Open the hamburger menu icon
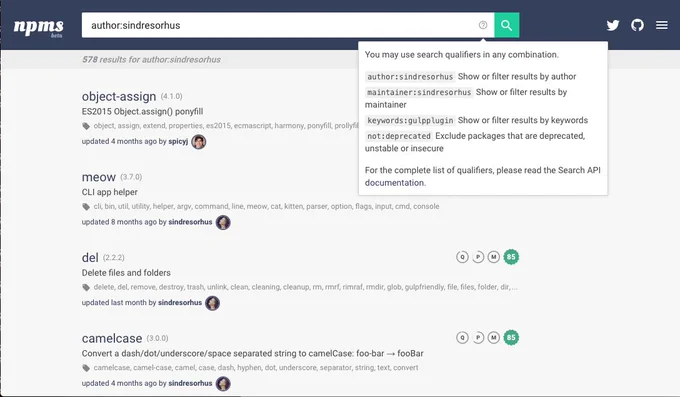This screenshot has height=397, width=680. (x=661, y=25)
